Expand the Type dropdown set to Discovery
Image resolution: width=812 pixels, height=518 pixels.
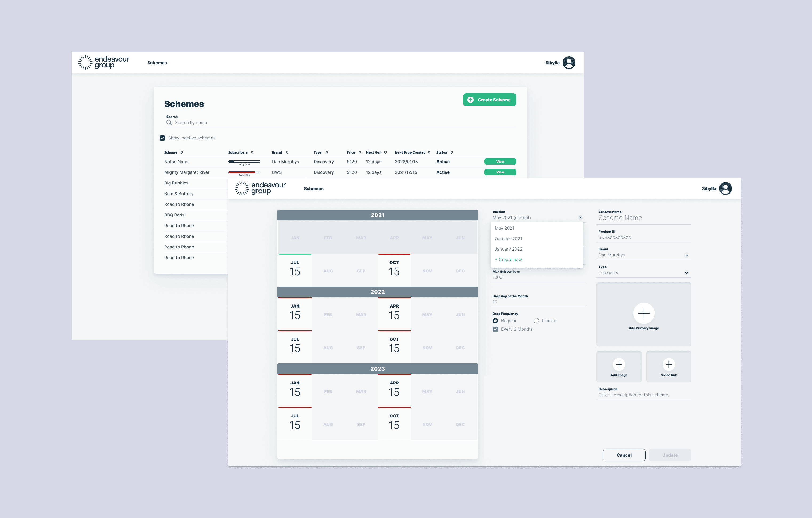(687, 273)
